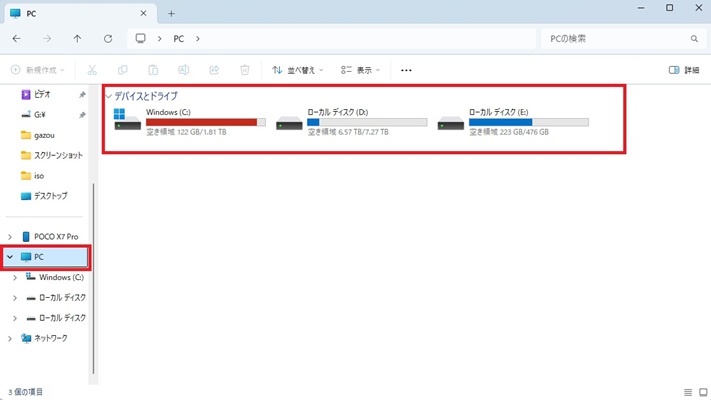Click the Back navigation arrow
The height and width of the screenshot is (400, 711).
coord(17,39)
